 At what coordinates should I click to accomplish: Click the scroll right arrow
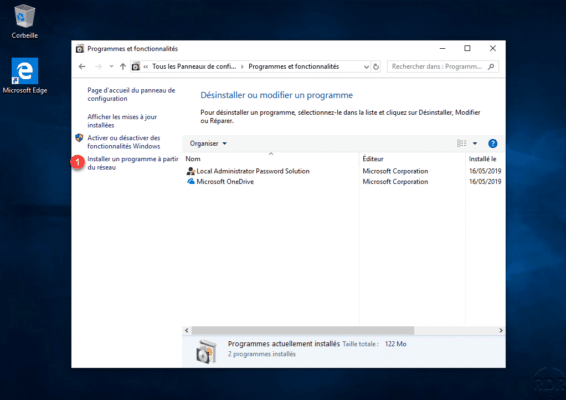[x=501, y=330]
